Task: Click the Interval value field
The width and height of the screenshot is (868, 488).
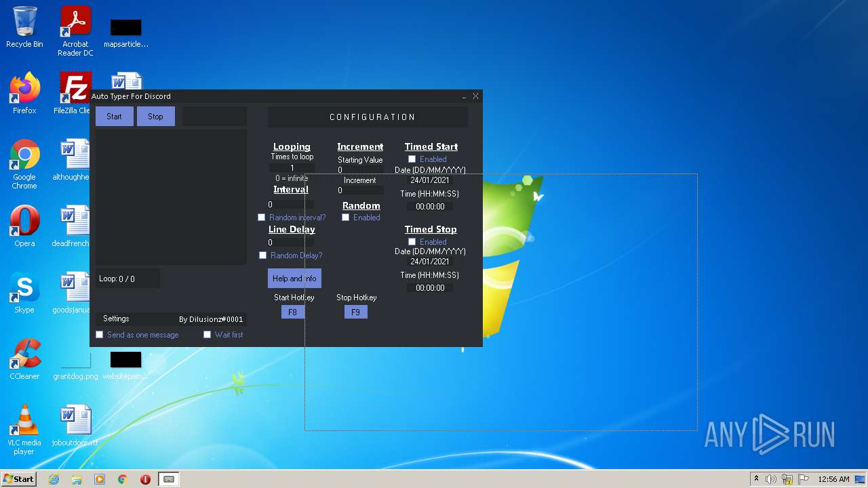Action: pos(290,205)
